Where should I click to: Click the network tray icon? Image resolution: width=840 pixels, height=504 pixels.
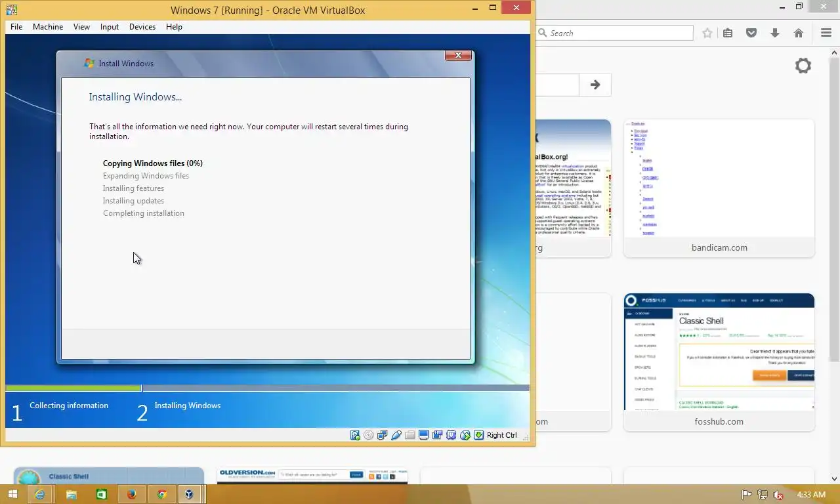pyautogui.click(x=762, y=495)
